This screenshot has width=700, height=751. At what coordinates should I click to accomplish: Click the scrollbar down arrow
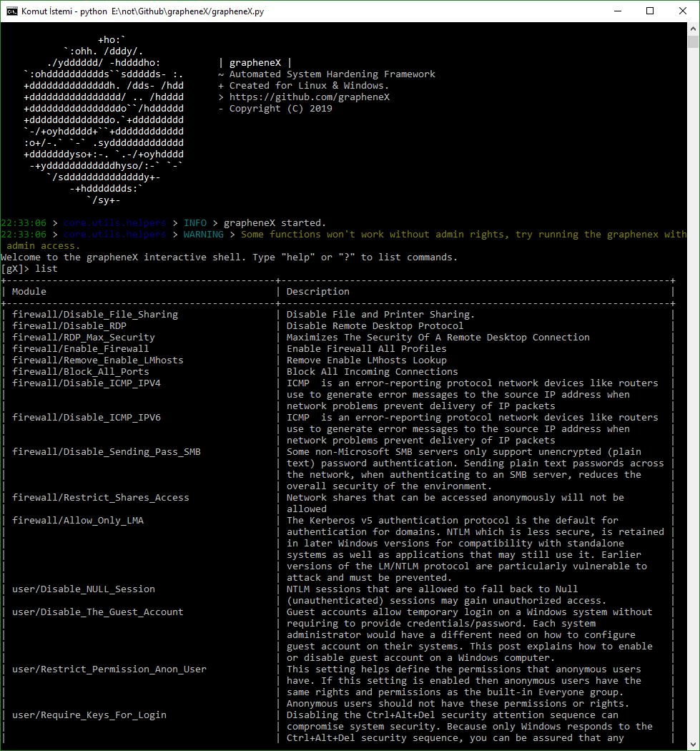(693, 745)
